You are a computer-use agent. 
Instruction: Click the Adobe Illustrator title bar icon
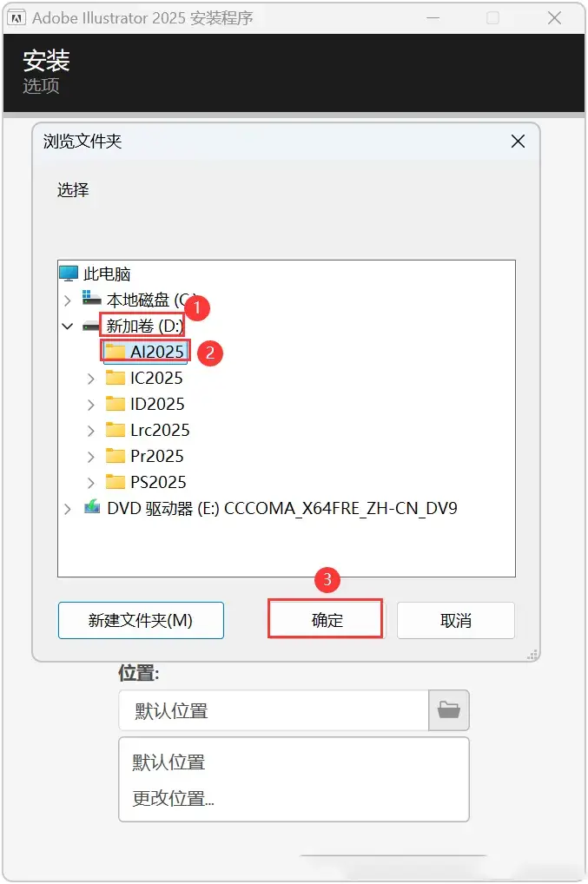(17, 18)
